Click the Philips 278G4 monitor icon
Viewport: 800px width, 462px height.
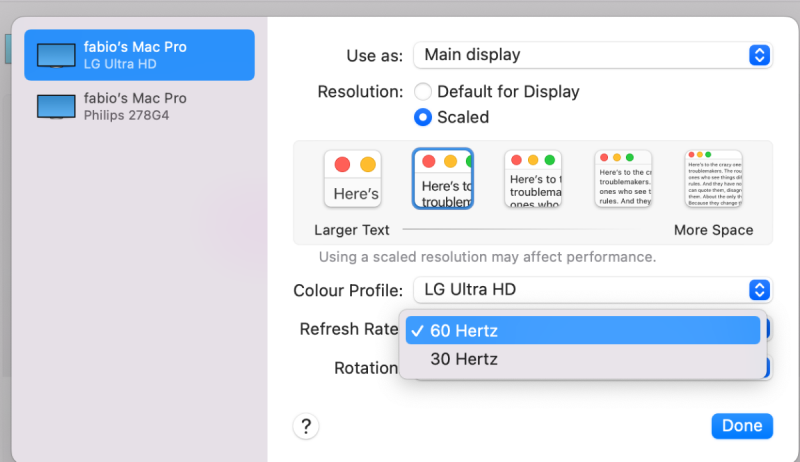(x=55, y=107)
